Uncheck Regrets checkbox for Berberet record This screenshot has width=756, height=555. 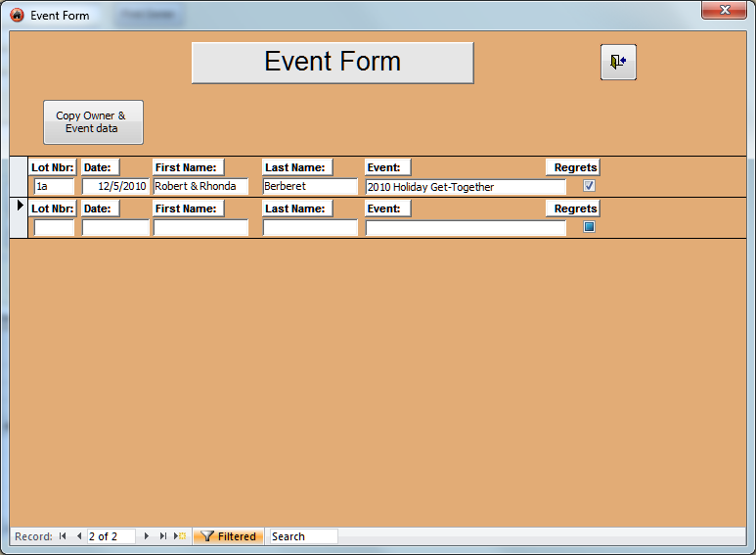point(589,186)
